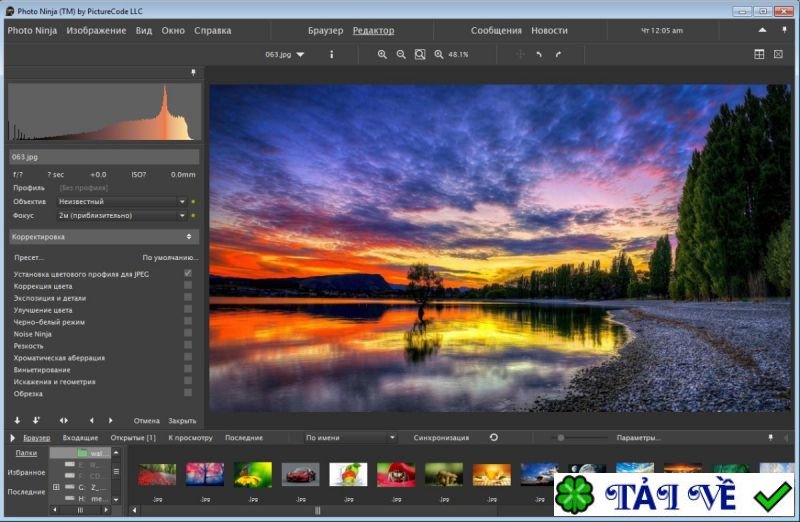Open the 063.jpg file dropdown

pyautogui.click(x=285, y=54)
